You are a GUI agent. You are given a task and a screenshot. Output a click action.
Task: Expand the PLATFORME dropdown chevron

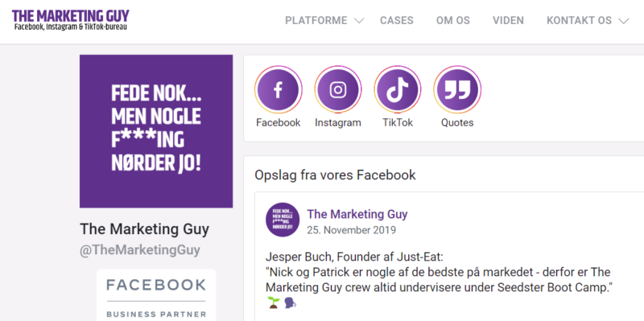click(359, 21)
